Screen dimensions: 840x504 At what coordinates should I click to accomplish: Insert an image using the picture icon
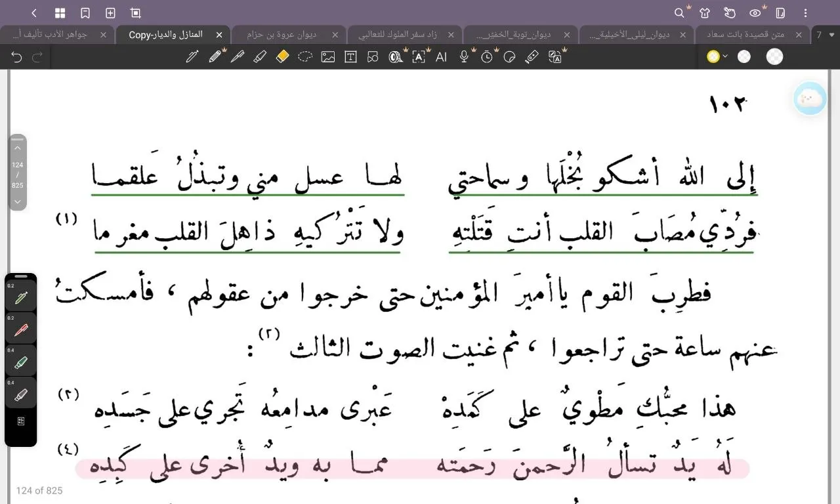[x=328, y=57]
